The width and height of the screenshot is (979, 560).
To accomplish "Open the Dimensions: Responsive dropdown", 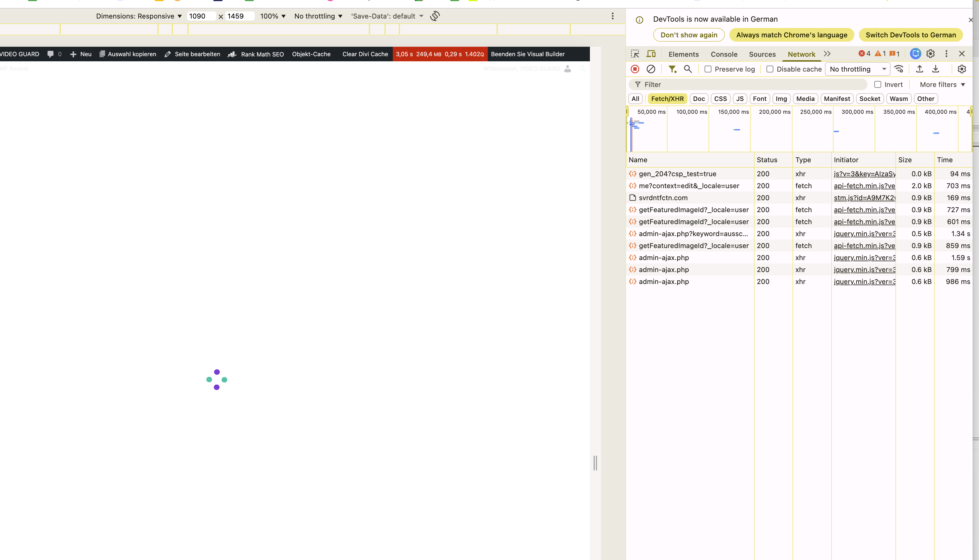I will 139,16.
